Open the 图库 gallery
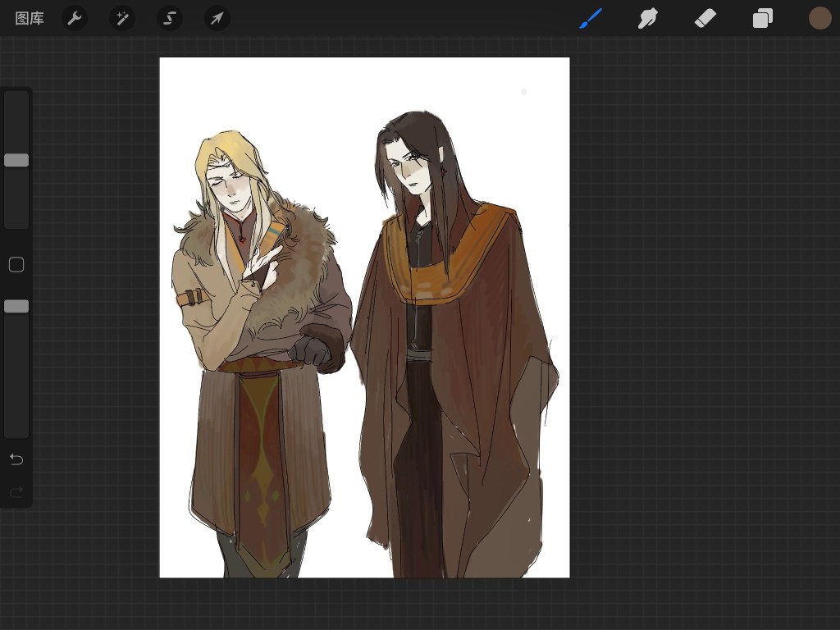 (x=30, y=18)
